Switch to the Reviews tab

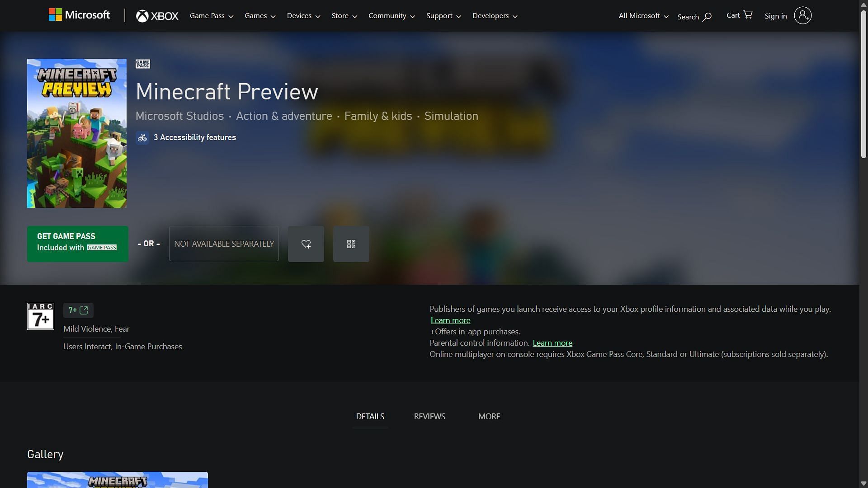[x=429, y=417]
